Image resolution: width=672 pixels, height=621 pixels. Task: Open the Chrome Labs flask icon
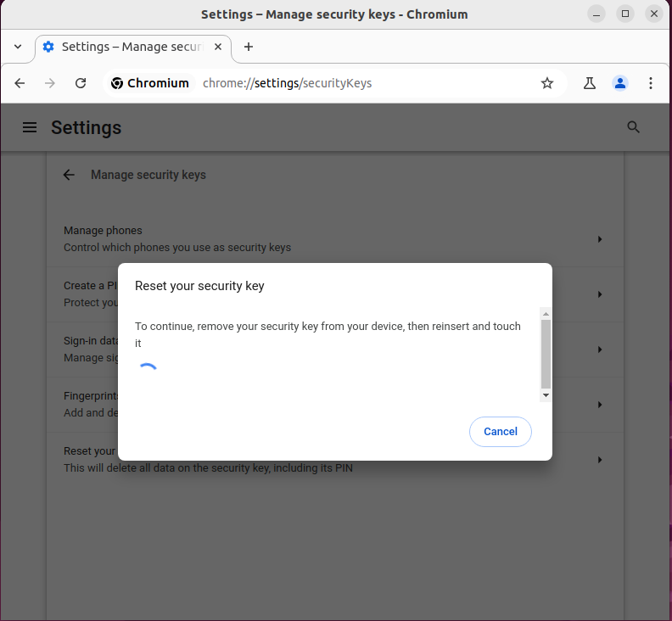(x=590, y=83)
